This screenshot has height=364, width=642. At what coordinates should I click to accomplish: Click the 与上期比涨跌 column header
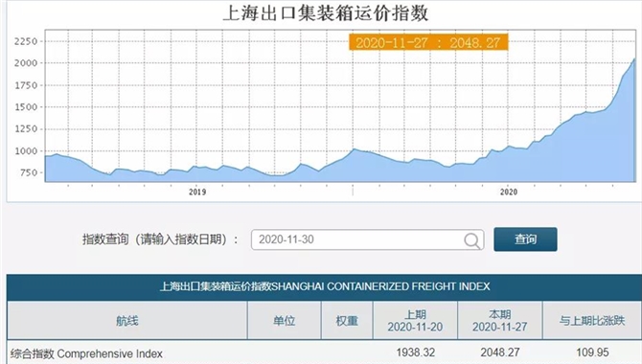point(592,321)
